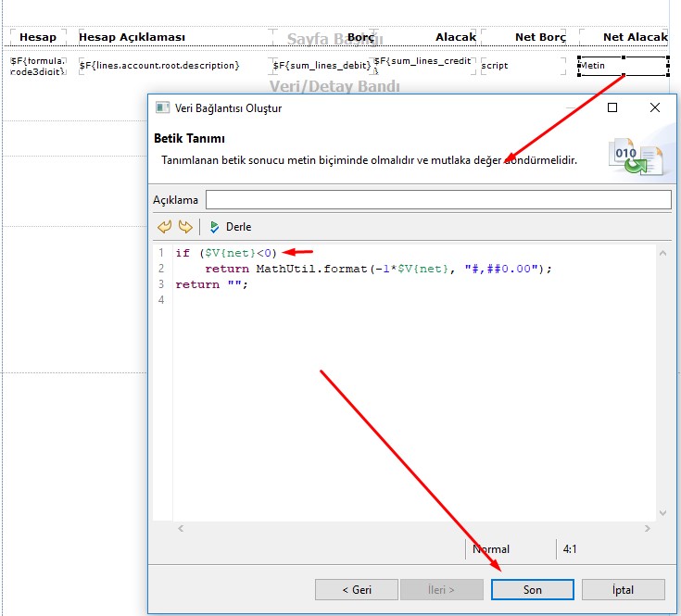Select the Hesap Açıklaması column header
Viewport: 681px width, 616px height.
pyautogui.click(x=132, y=37)
